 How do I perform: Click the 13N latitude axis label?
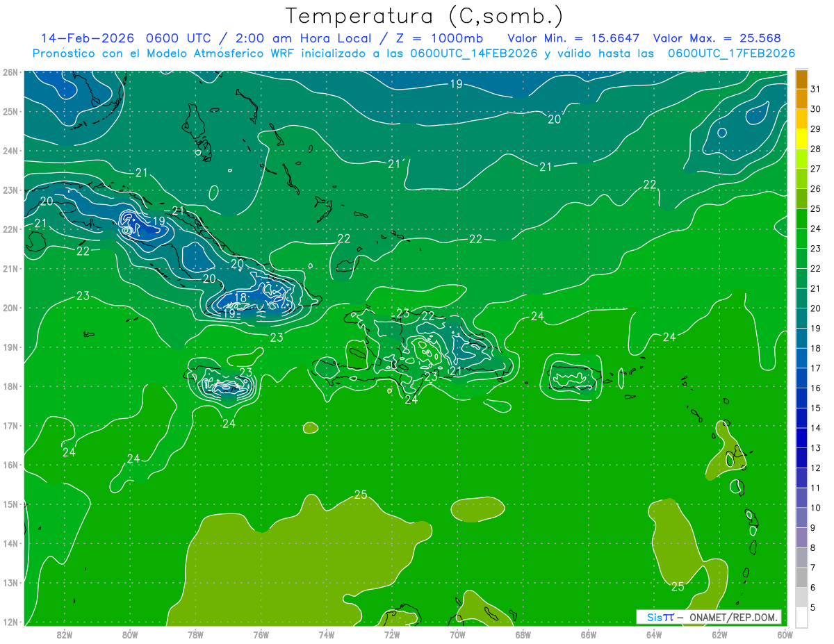10,582
